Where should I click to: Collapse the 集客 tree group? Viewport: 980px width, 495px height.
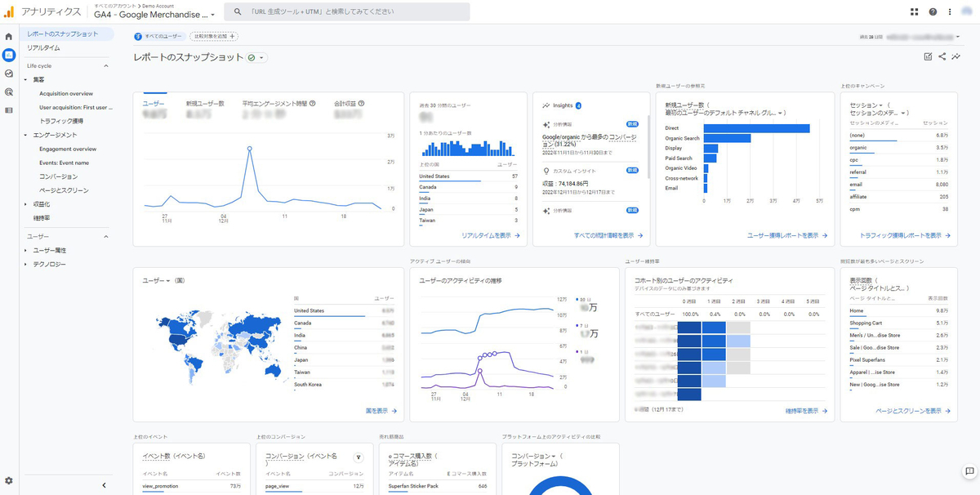pos(26,80)
